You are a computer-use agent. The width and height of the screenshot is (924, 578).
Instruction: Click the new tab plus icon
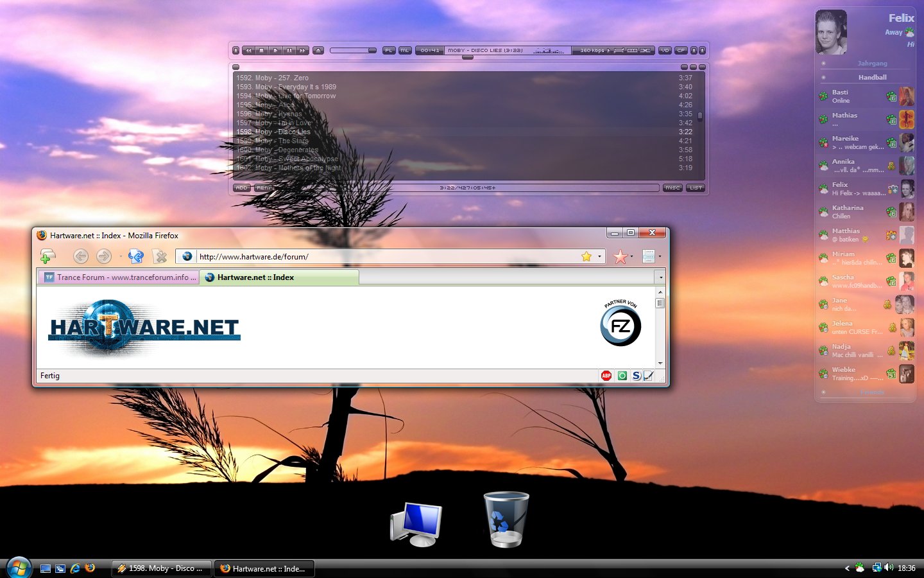pos(47,257)
